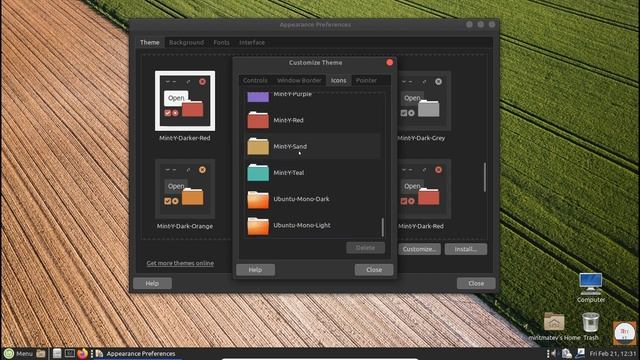The height and width of the screenshot is (360, 640).
Task: Click Close at bottom of Appearance Preferences
Action: (x=476, y=283)
